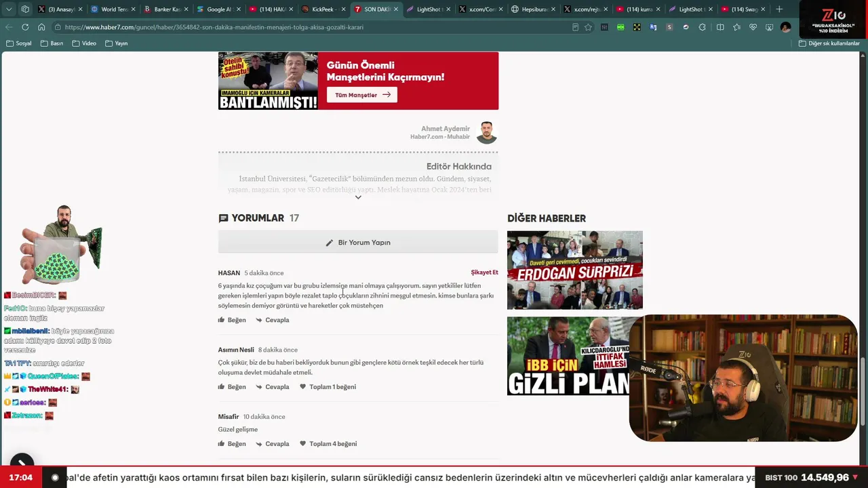Bookmark this page with the star icon
The image size is (868, 488).
coord(588,27)
